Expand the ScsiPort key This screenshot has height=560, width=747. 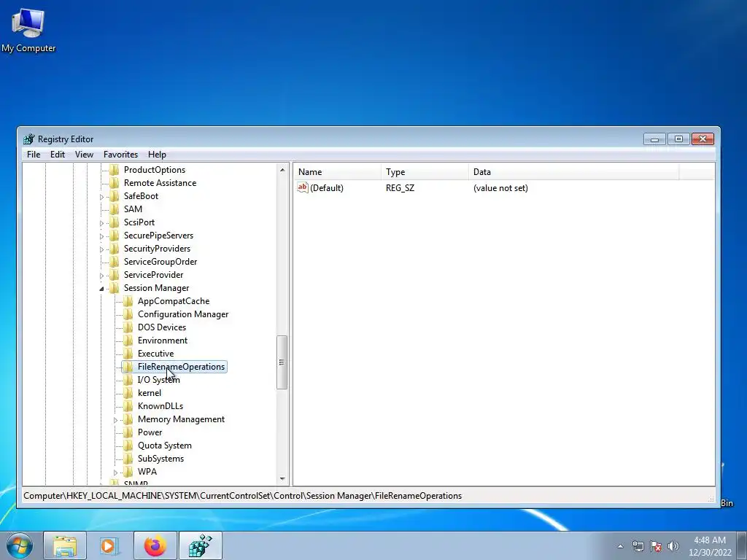click(x=101, y=223)
